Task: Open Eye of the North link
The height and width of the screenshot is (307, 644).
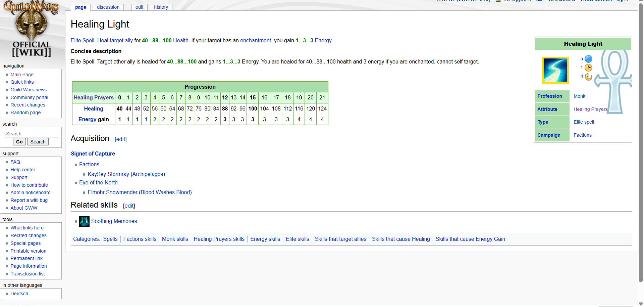Action: 98,182
